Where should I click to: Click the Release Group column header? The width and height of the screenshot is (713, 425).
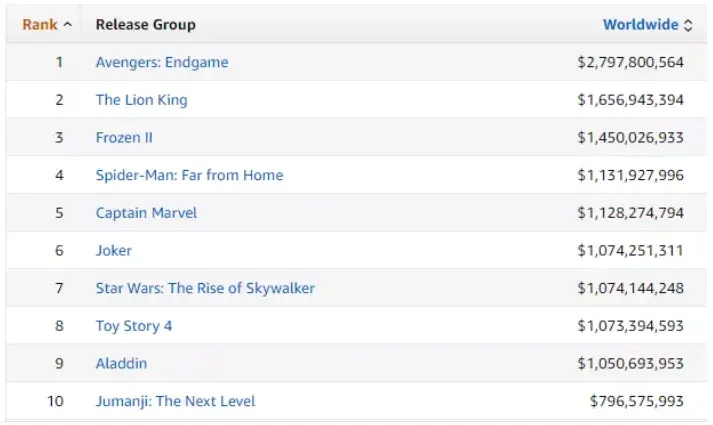pos(145,24)
